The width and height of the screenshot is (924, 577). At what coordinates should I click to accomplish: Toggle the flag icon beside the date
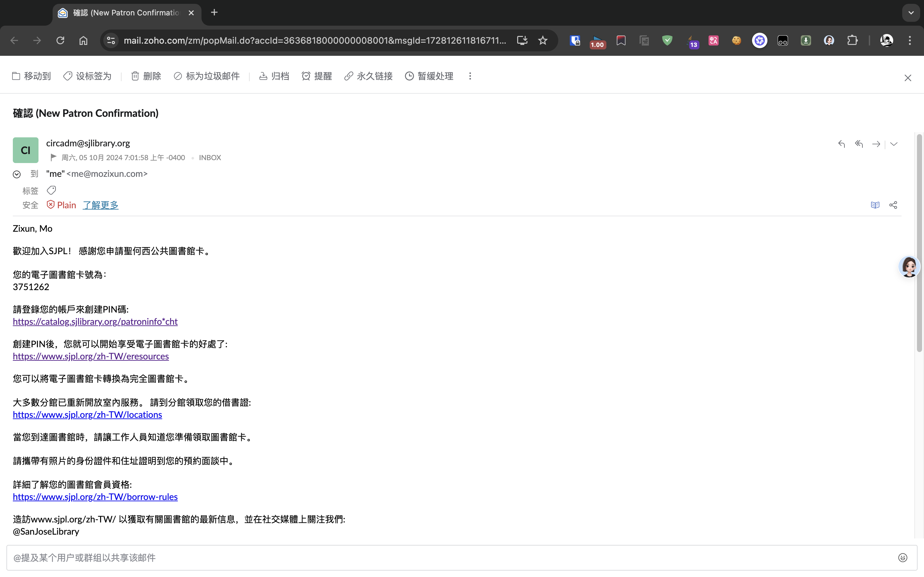point(53,157)
